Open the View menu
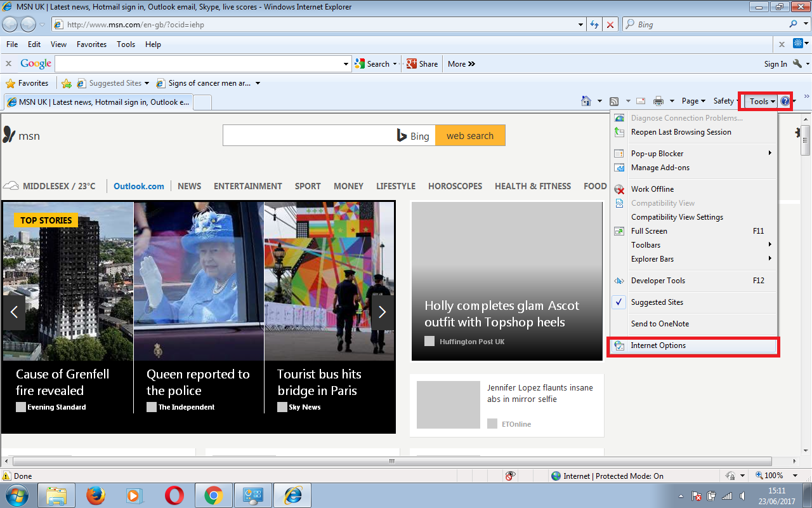The image size is (812, 508). [x=58, y=44]
